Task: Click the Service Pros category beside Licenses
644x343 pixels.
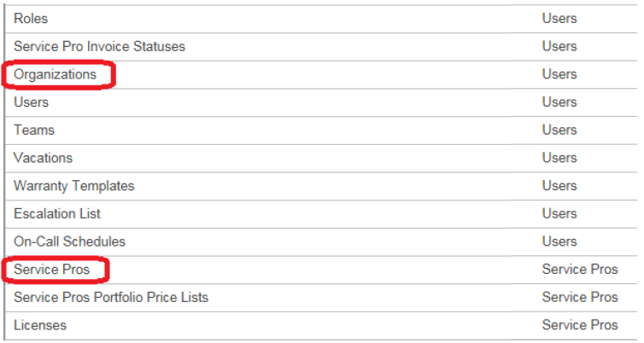Action: [x=579, y=325]
